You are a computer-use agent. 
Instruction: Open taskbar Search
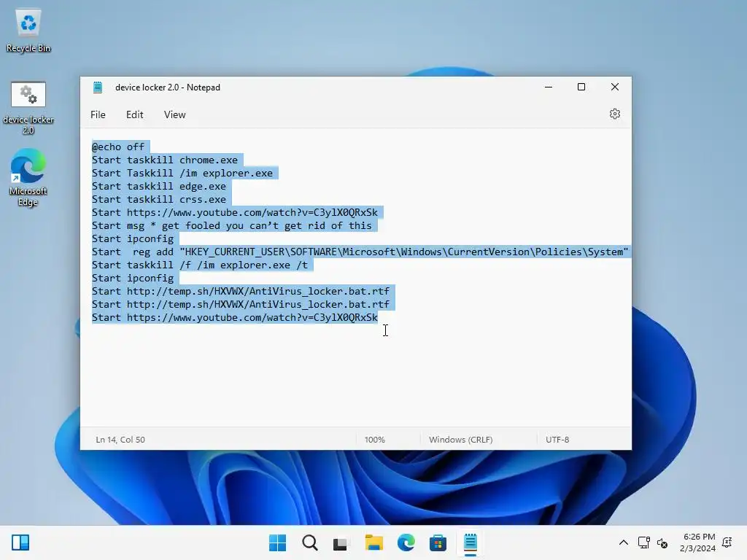(309, 542)
